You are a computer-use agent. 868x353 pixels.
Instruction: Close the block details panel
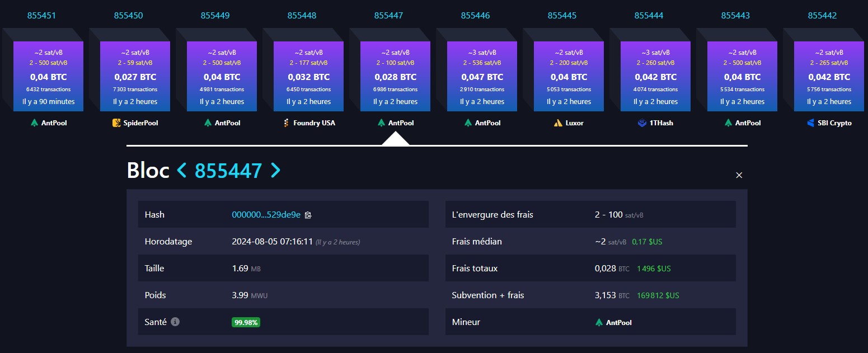739,175
